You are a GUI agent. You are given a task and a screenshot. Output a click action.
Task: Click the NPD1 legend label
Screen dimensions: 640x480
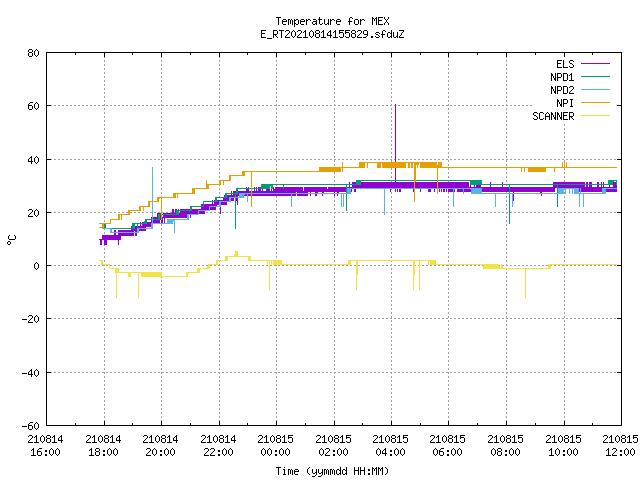pyautogui.click(x=562, y=77)
